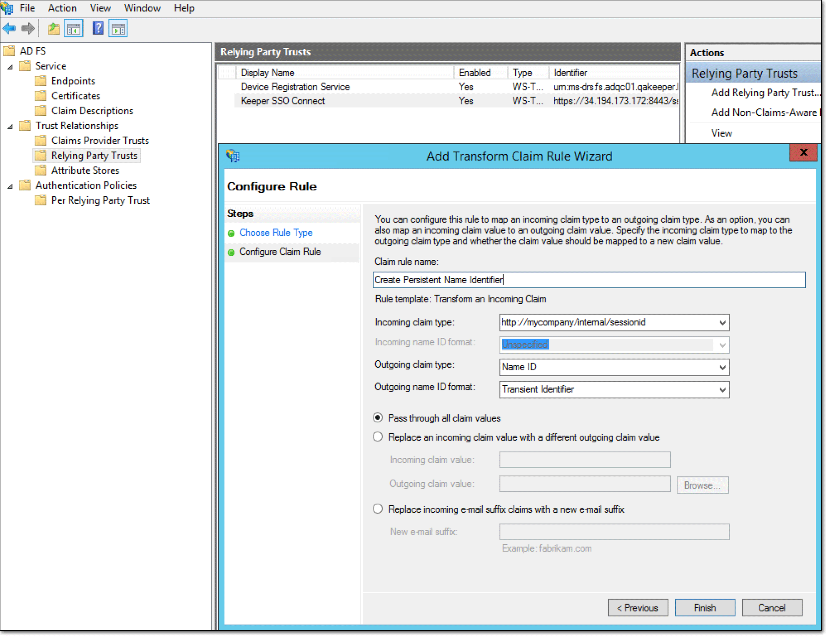
Task: Click the Add Transform Claim Rule Wizard icon
Action: click(x=233, y=155)
